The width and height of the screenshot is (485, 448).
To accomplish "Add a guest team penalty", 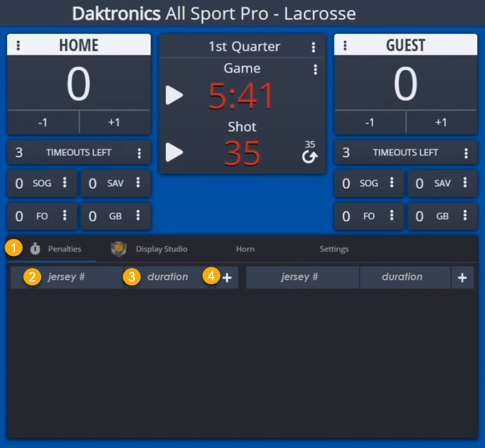I will pos(463,278).
